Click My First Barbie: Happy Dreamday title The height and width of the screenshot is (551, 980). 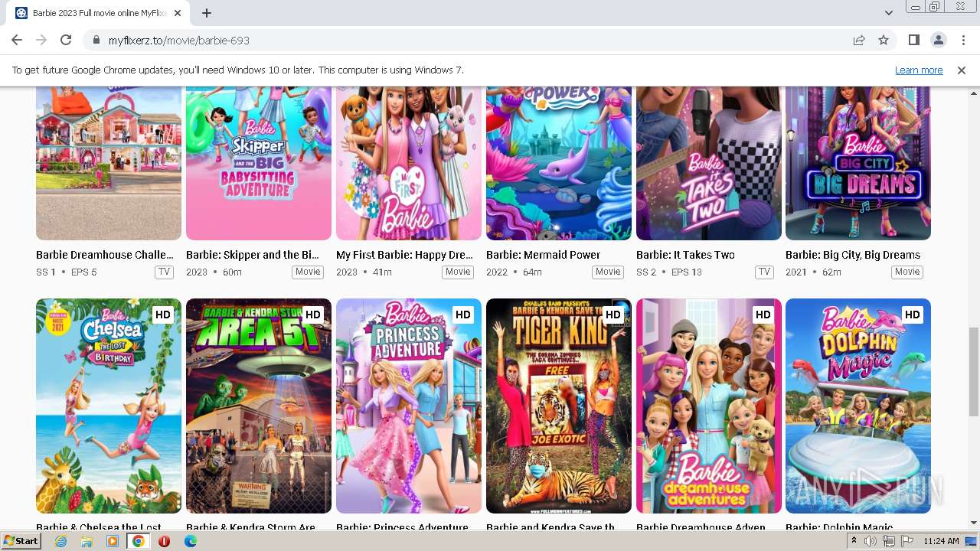404,255
